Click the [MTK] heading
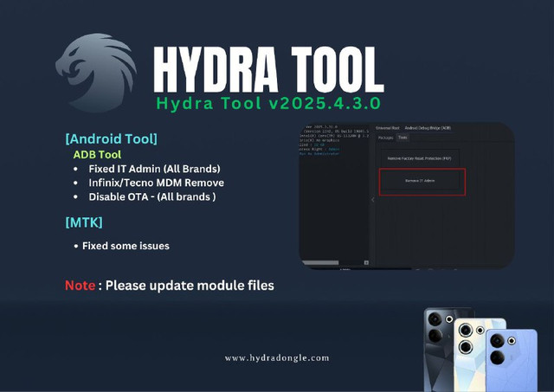 [84, 222]
